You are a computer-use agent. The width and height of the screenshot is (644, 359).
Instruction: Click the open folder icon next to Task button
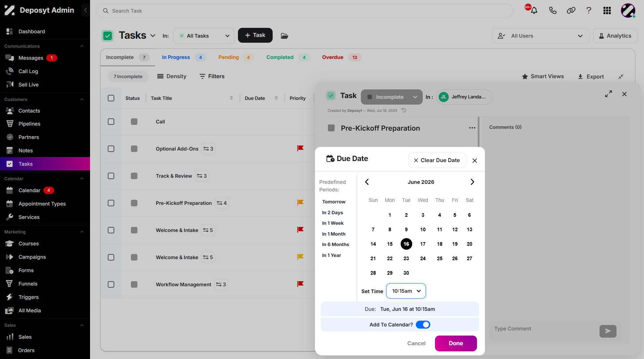point(285,36)
